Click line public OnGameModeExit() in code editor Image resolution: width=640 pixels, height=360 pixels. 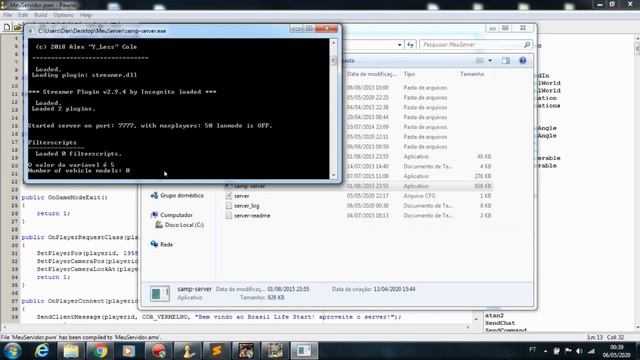tap(64, 198)
